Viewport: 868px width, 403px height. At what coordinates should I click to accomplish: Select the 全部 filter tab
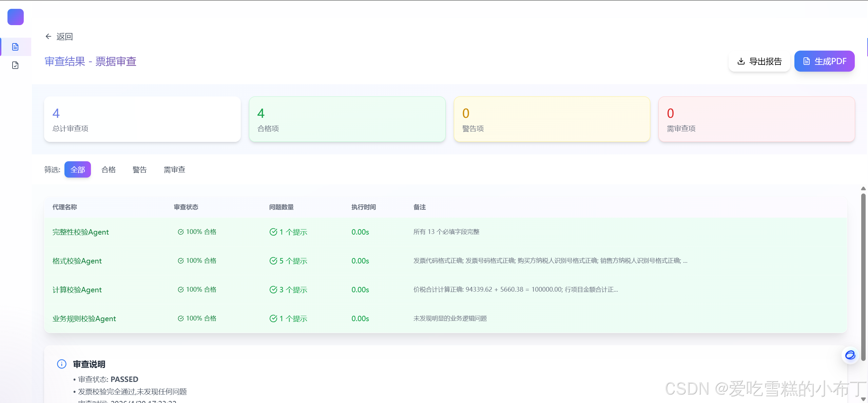[78, 169]
